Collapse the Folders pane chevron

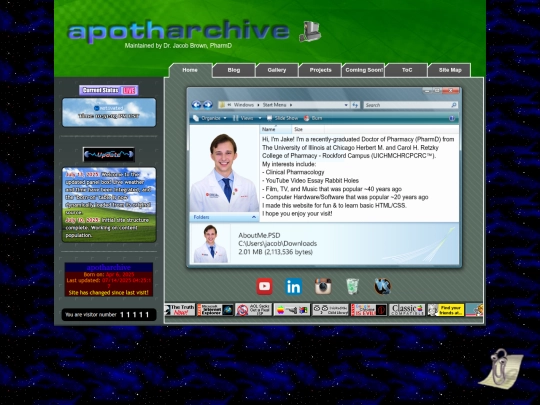tap(254, 217)
